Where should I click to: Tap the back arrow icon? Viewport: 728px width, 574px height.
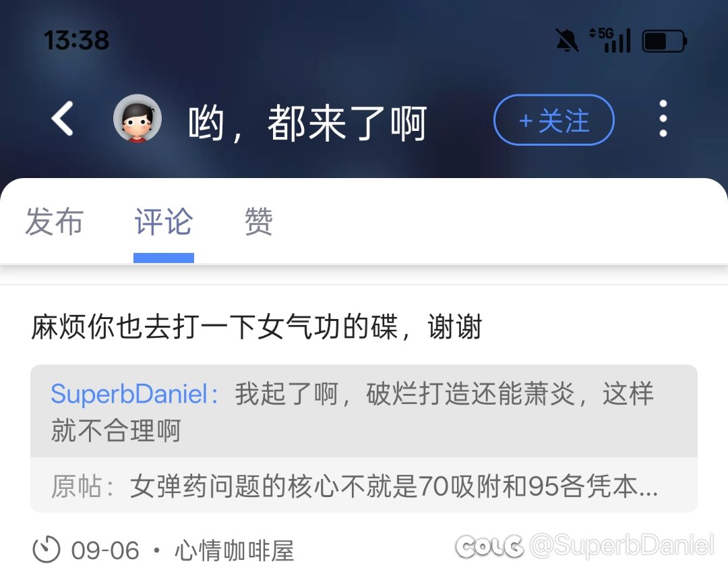click(x=62, y=119)
